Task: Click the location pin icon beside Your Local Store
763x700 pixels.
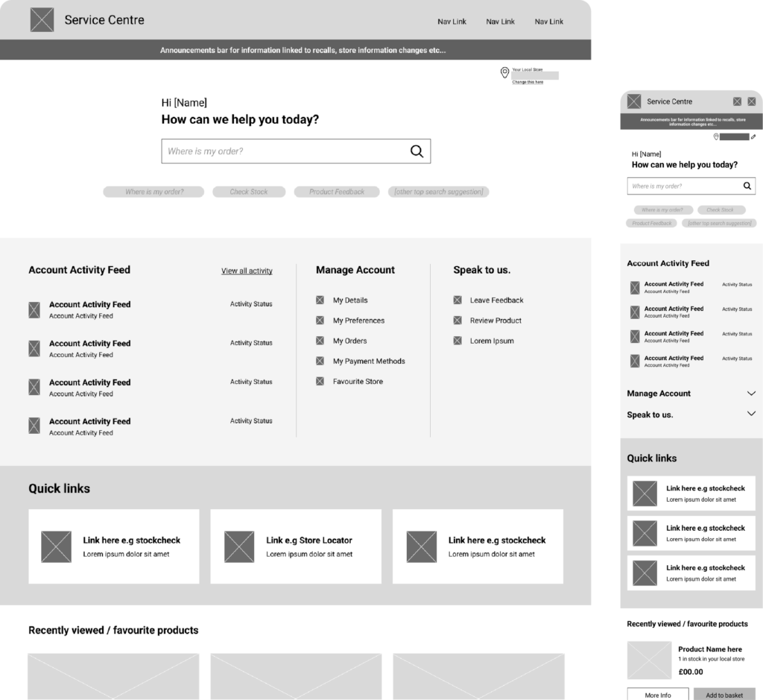Action: pos(504,72)
